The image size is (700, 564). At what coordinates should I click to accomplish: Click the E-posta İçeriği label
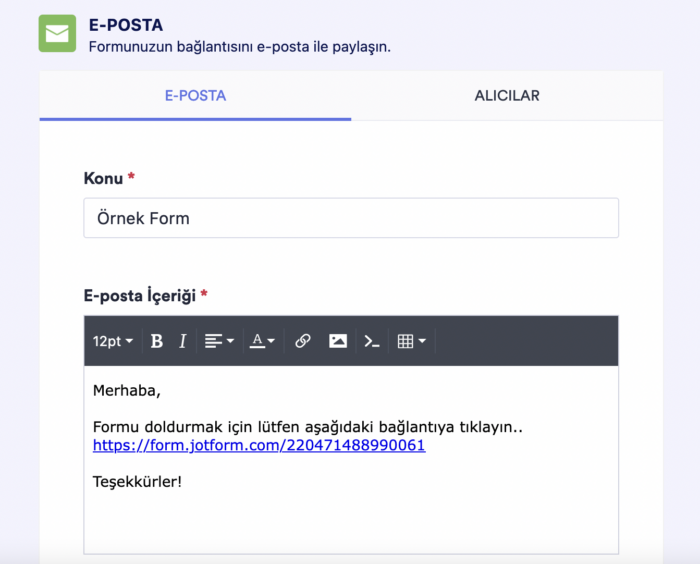point(139,295)
